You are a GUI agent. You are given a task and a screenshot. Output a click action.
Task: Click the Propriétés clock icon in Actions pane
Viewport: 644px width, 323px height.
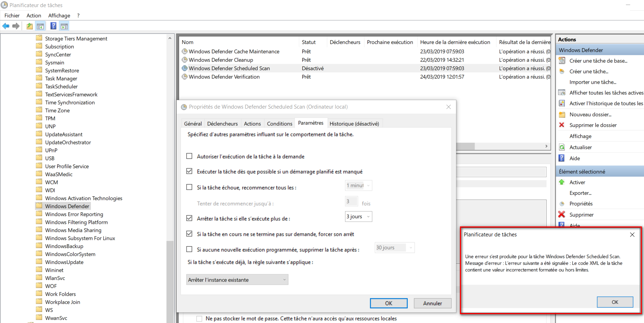click(x=562, y=203)
